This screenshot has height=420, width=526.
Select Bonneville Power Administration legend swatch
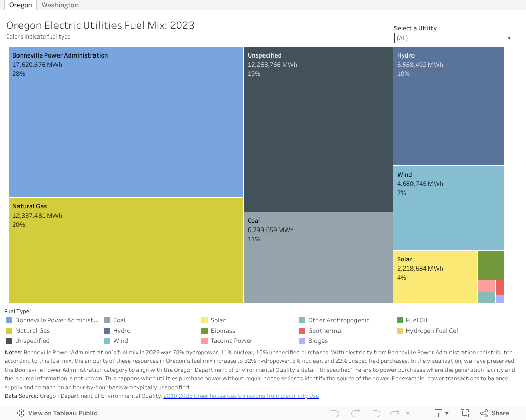[x=9, y=320]
